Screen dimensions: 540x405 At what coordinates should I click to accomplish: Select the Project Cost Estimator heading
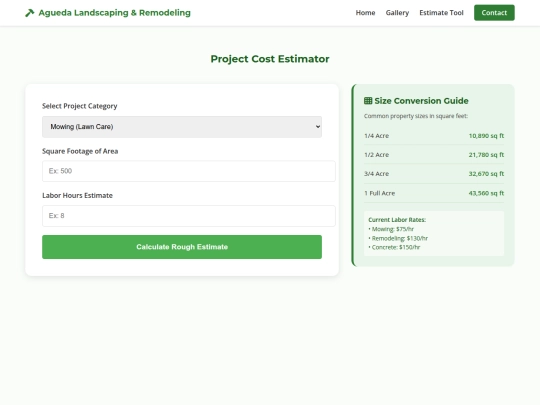pos(270,59)
